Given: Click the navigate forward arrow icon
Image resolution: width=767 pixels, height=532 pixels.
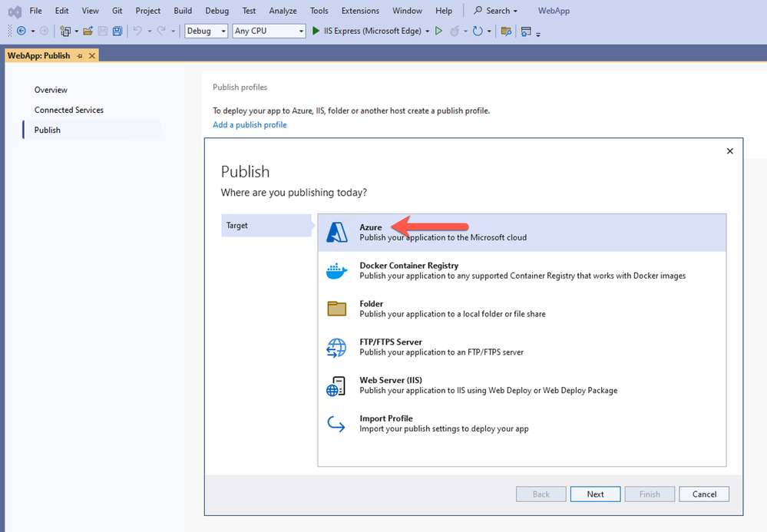Looking at the screenshot, I should tap(44, 31).
